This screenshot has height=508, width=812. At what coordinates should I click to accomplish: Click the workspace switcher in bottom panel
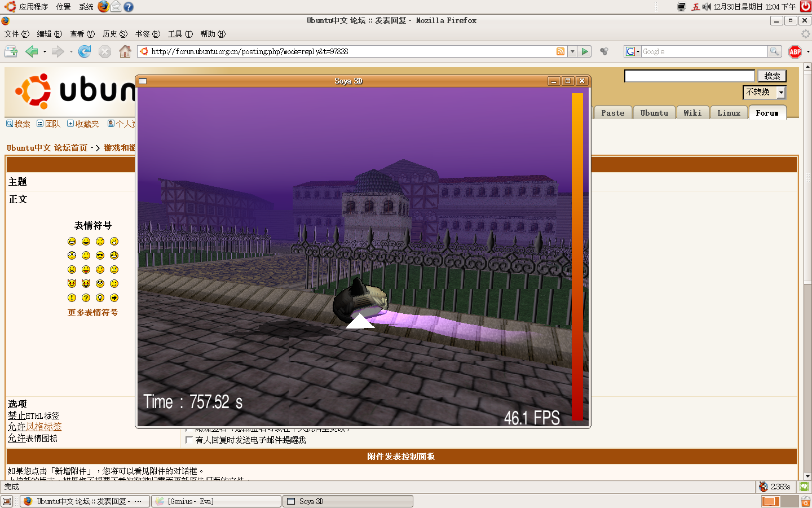tap(779, 501)
